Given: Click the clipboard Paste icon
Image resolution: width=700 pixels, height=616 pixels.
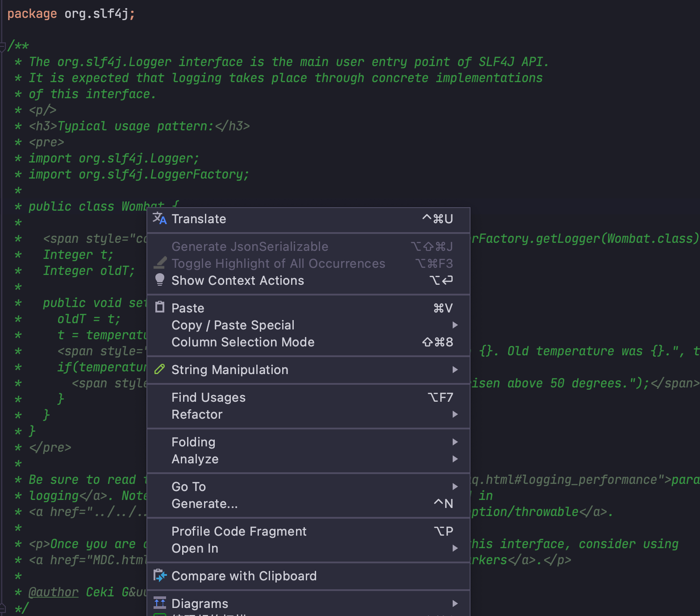Looking at the screenshot, I should click(159, 307).
